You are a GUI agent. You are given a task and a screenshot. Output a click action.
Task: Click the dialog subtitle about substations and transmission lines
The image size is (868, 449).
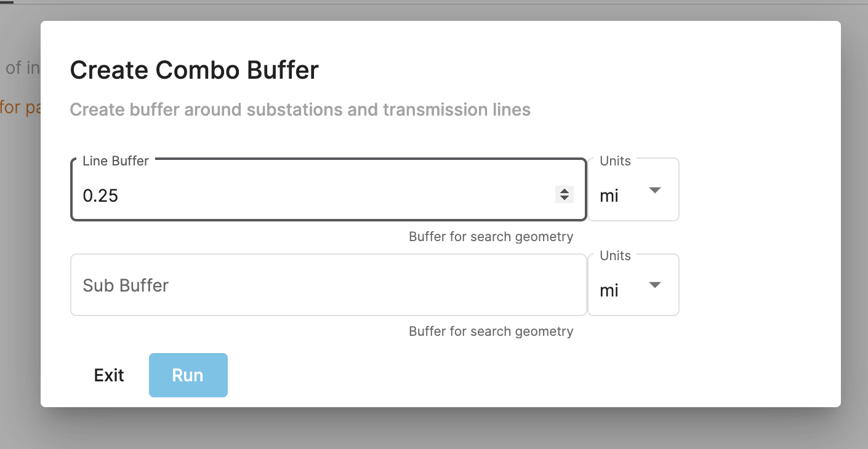point(300,109)
